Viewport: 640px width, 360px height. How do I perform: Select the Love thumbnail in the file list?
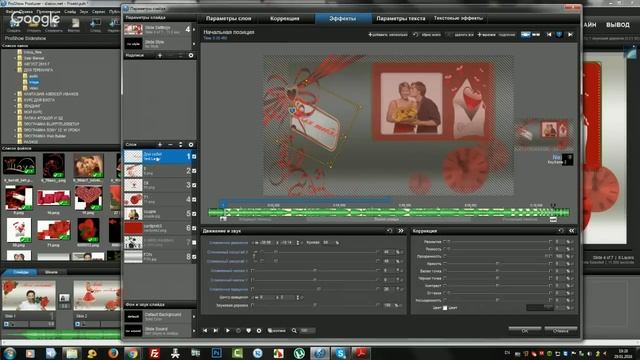tap(19, 166)
